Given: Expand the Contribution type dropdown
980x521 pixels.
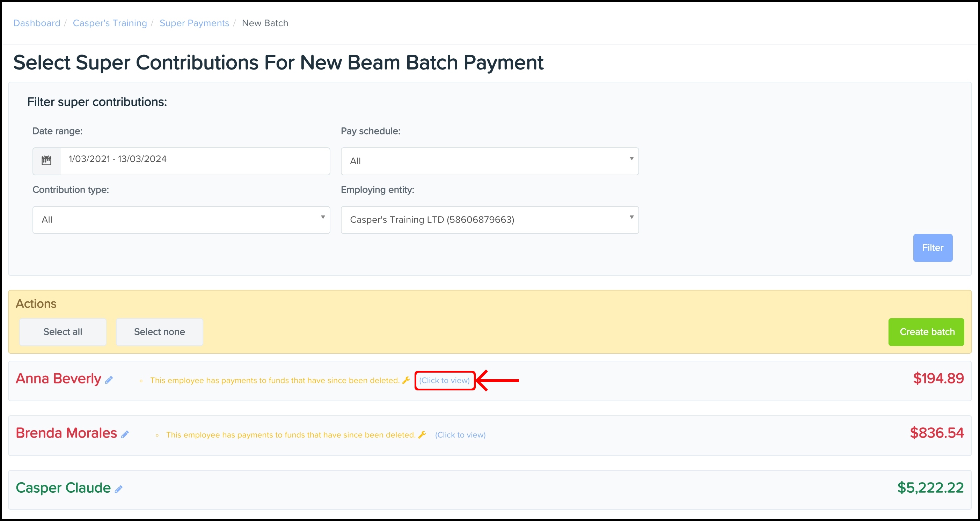Looking at the screenshot, I should (181, 220).
